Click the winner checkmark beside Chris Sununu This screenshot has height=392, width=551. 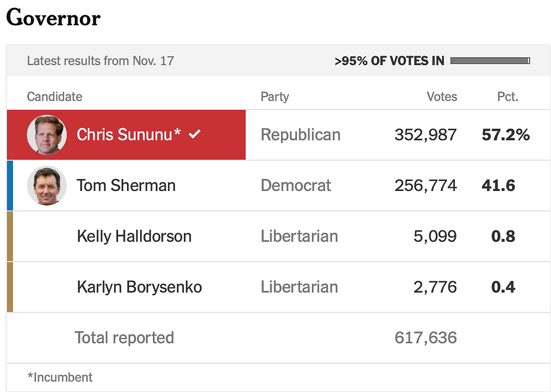tap(195, 134)
